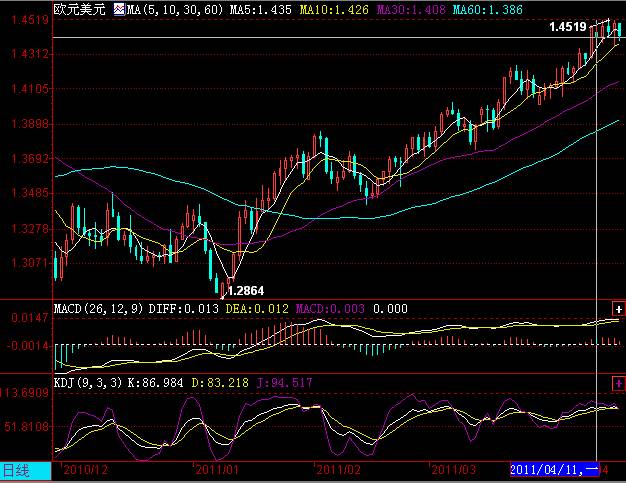The image size is (626, 483).
Task: Click the 1.4105 price axis label
Action: pos(30,89)
